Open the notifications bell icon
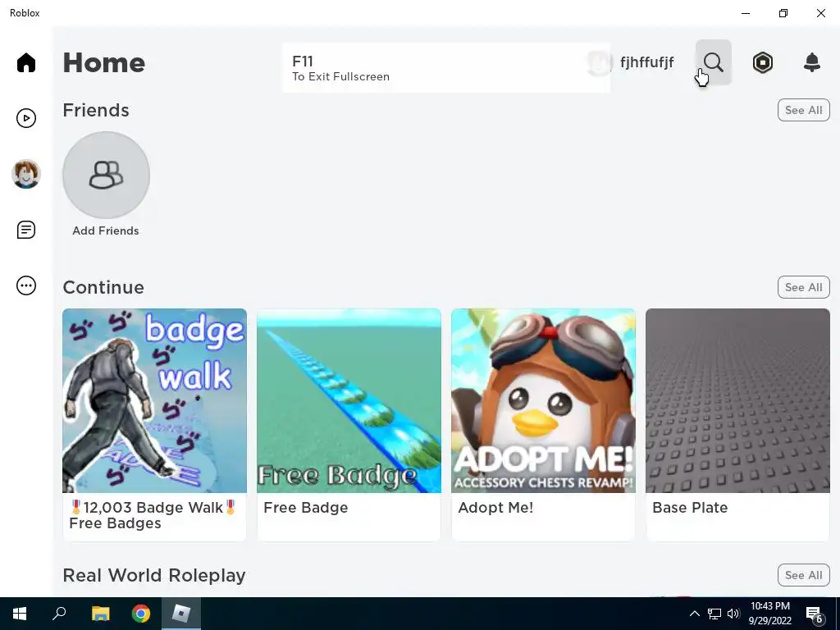The width and height of the screenshot is (840, 630). [x=812, y=62]
